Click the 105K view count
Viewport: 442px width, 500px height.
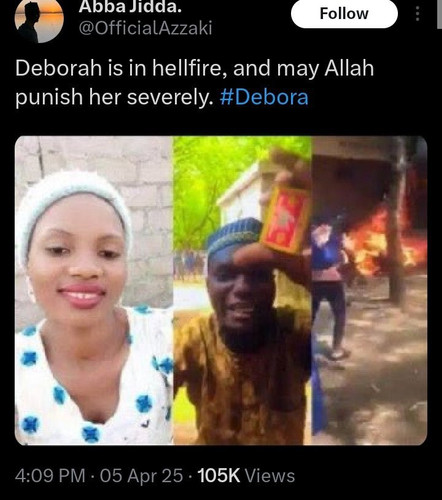point(219,475)
